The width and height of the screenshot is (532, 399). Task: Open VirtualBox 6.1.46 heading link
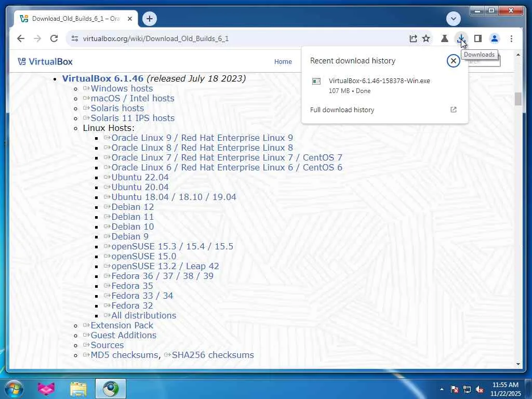103,78
